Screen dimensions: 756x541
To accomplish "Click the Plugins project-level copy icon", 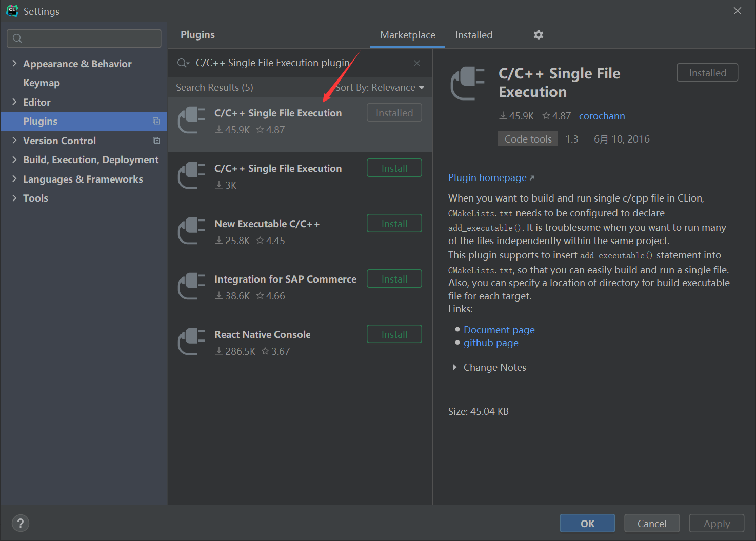I will 156,121.
